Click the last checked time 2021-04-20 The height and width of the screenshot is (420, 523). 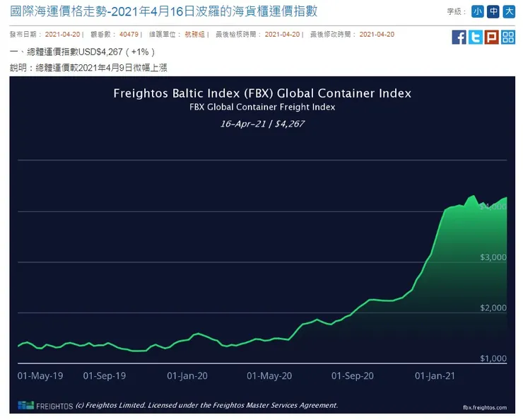282,35
